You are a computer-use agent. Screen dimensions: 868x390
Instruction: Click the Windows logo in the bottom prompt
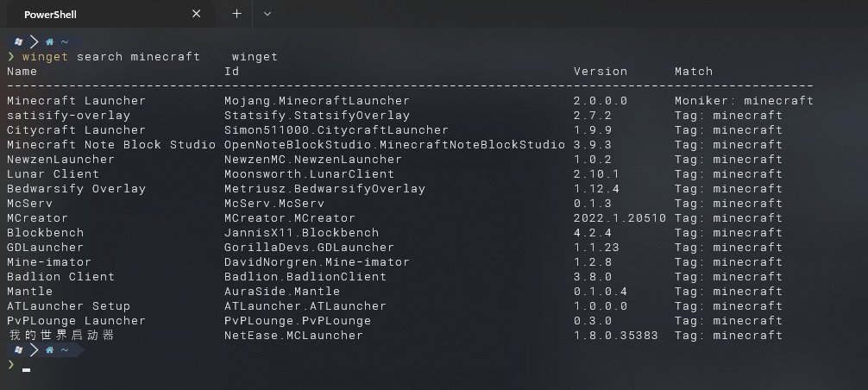click(18, 349)
